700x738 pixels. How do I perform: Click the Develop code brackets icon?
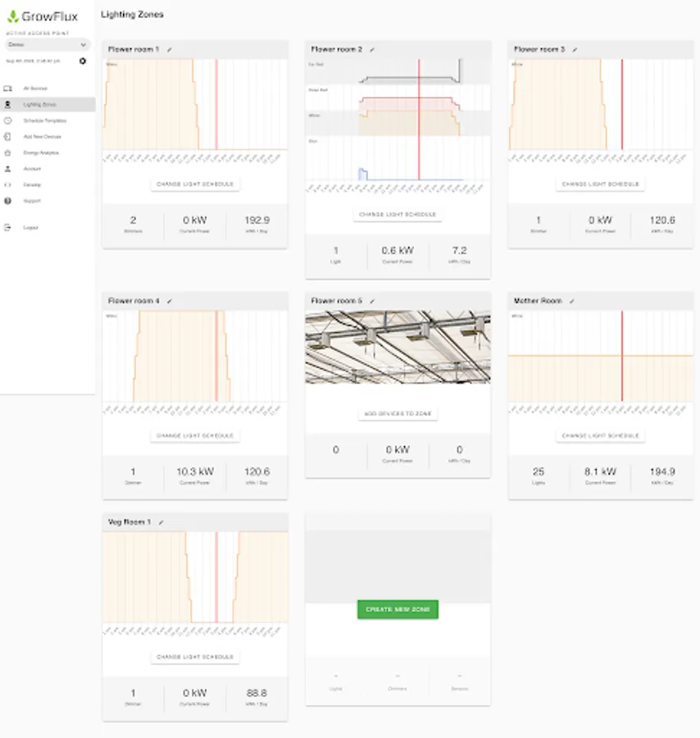click(x=7, y=184)
